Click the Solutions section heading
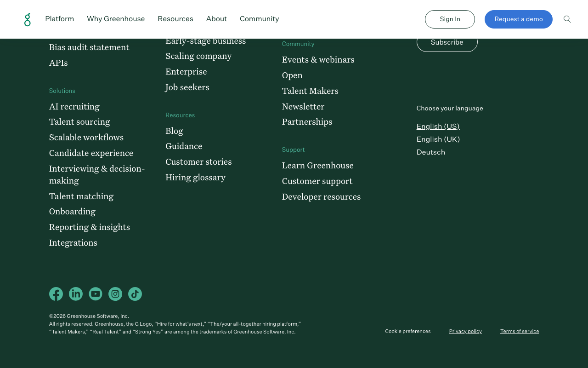588x368 pixels. 62,91
